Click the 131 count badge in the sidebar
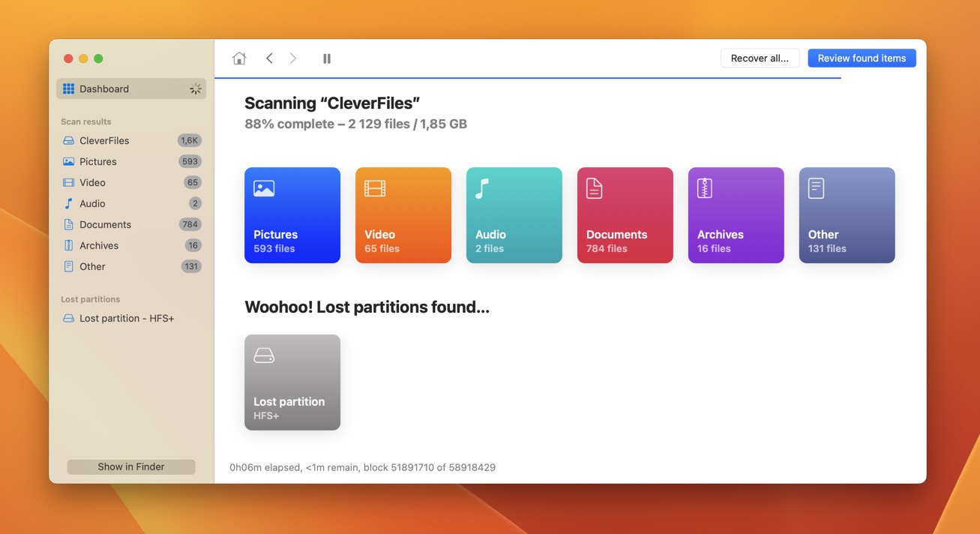980x534 pixels. click(191, 266)
